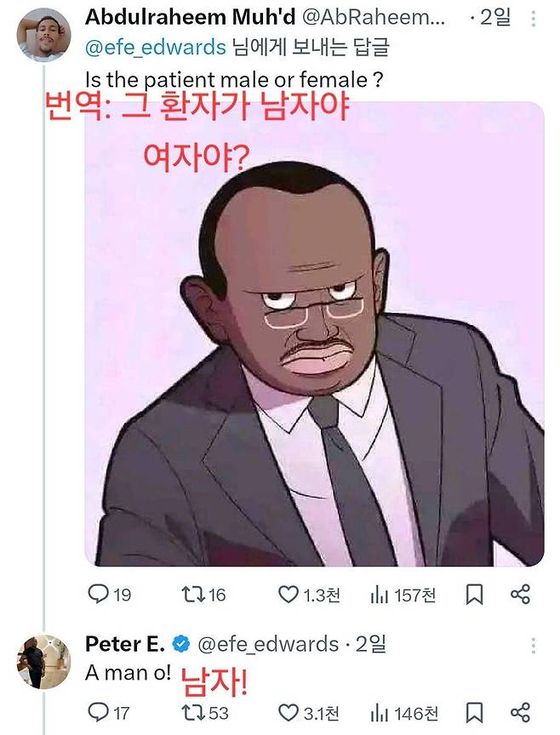Open Peter E.'s profile avatar
The width and height of the screenshot is (560, 735).
[43, 660]
